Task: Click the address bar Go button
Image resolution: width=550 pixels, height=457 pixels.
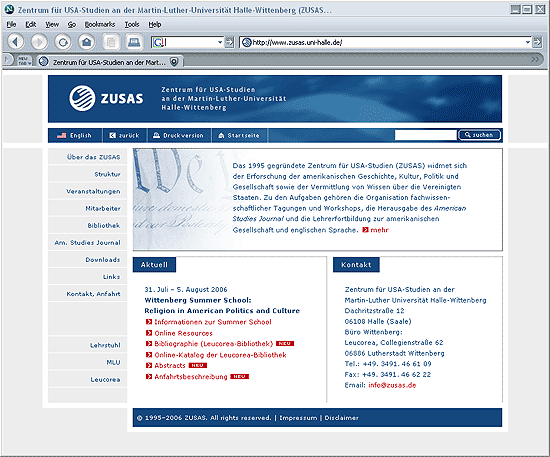Action: click(537, 42)
